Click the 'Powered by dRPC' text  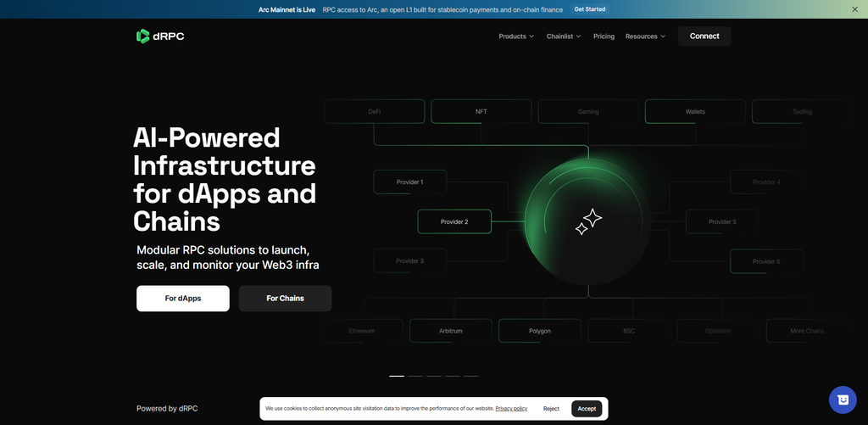(x=167, y=408)
